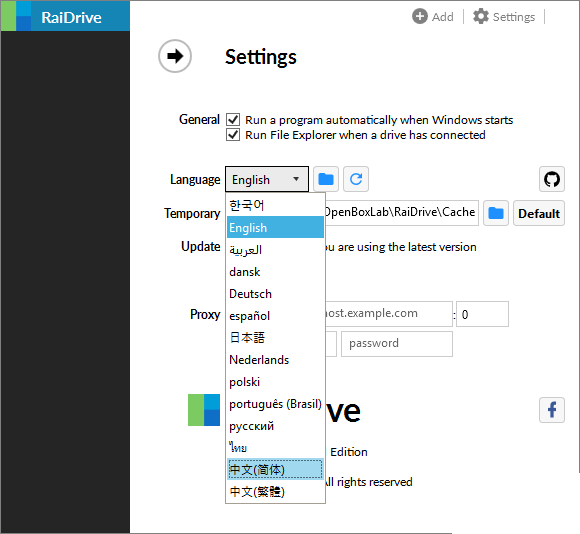580x534 pixels.
Task: Click the proxy port number field
Action: coord(482,314)
